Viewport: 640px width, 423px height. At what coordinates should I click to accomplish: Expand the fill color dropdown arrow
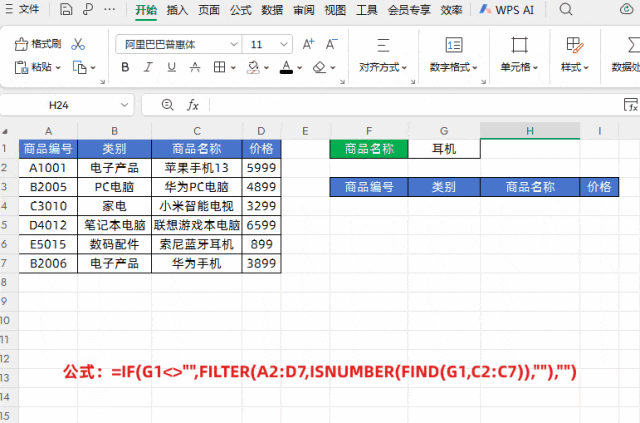pos(267,67)
